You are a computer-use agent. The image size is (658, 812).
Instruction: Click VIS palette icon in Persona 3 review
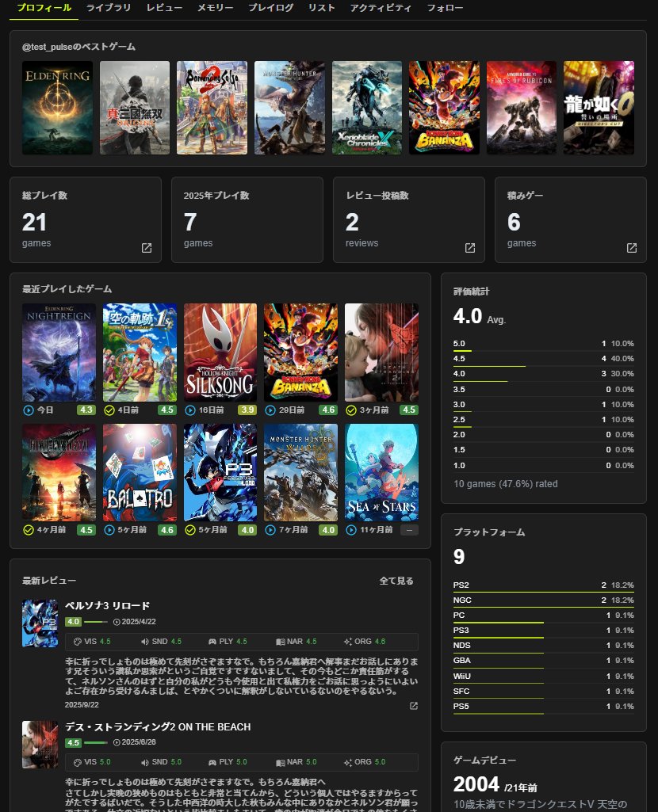point(78,642)
